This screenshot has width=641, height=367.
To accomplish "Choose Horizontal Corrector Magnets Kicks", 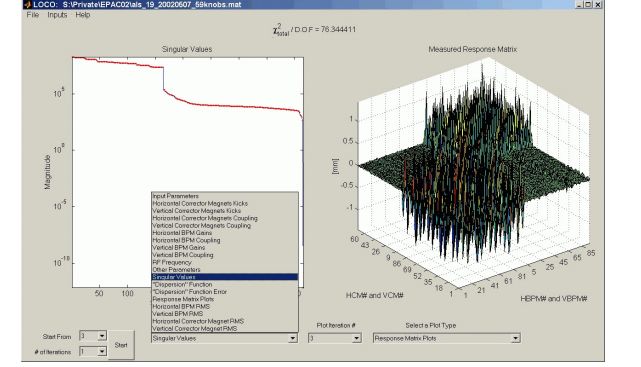I will click(224, 204).
